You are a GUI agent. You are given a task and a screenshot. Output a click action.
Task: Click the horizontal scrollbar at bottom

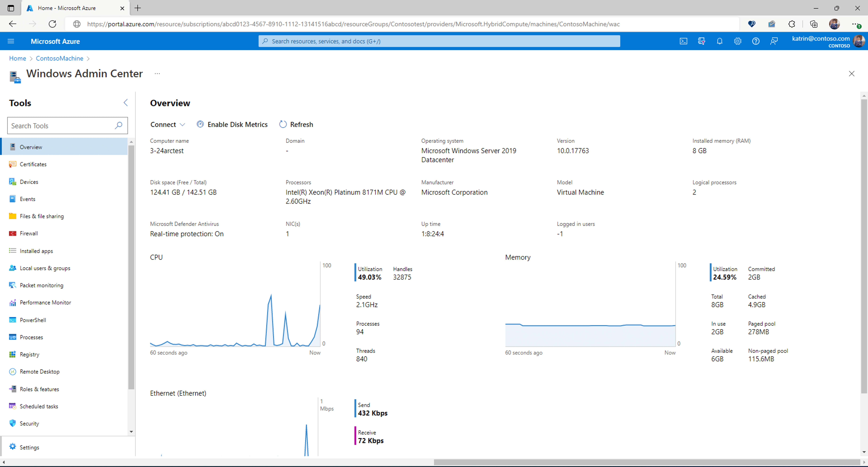pyautogui.click(x=647, y=462)
